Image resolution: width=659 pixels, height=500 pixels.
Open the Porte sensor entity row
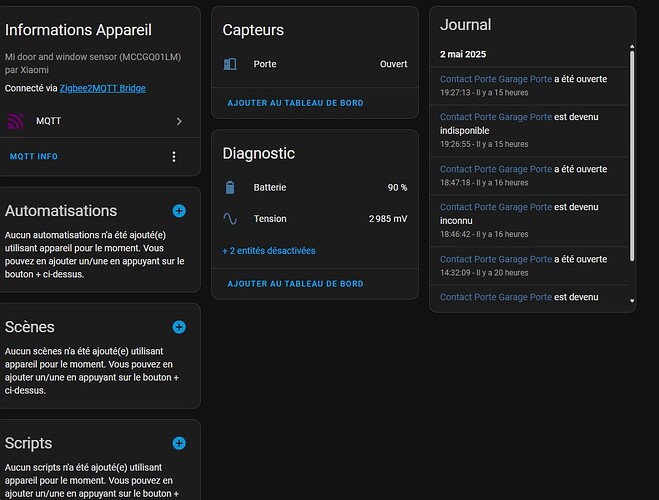pos(315,64)
